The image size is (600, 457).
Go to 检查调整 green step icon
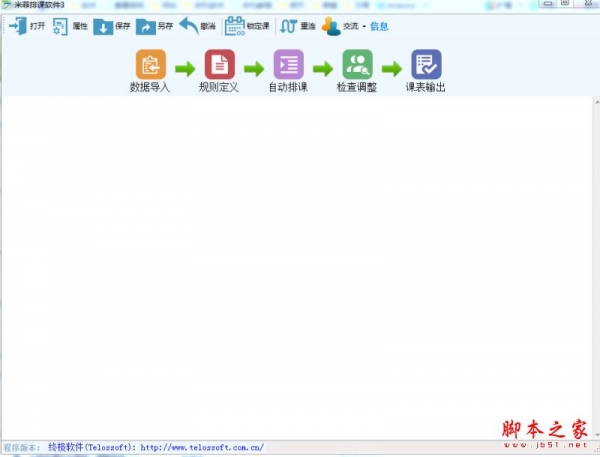click(x=357, y=64)
